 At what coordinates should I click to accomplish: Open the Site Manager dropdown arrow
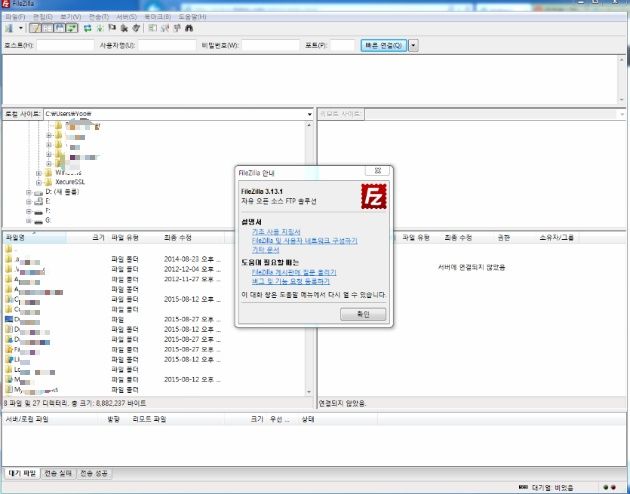(x=20, y=28)
